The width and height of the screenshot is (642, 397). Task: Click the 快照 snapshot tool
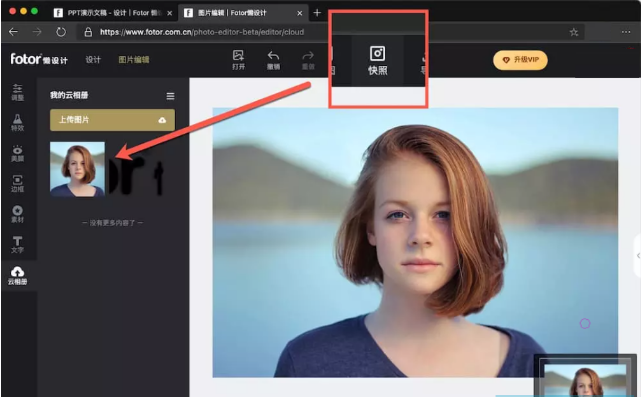[378, 61]
